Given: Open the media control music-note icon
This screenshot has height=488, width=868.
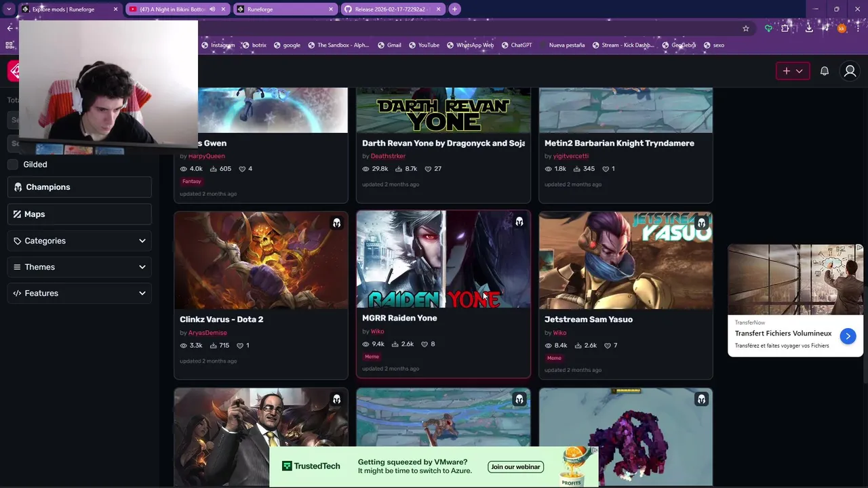Looking at the screenshot, I should (825, 28).
